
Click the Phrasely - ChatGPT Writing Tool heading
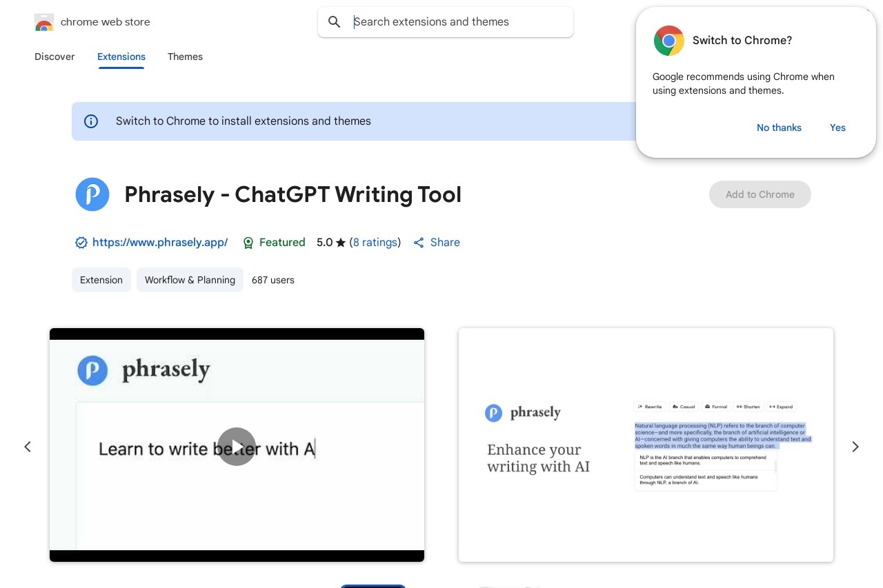pos(293,194)
